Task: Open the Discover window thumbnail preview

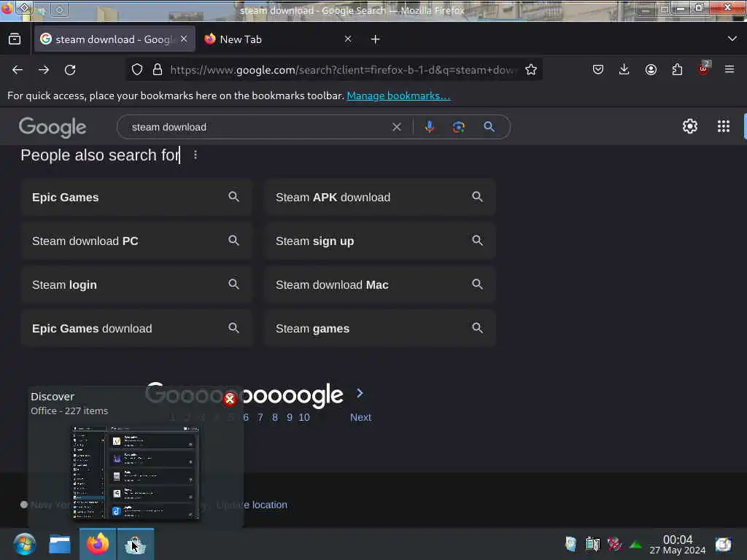Action: pos(136,472)
